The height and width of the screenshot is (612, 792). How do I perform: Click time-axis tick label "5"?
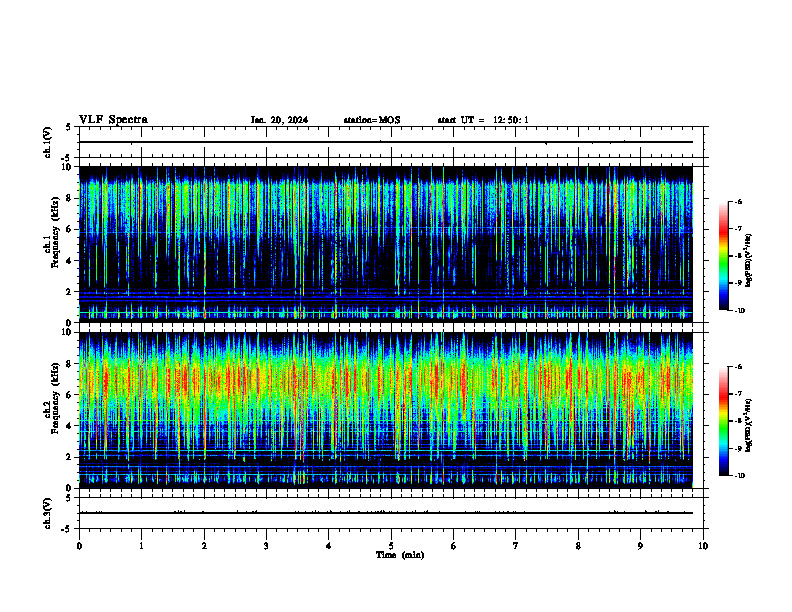[x=391, y=546]
